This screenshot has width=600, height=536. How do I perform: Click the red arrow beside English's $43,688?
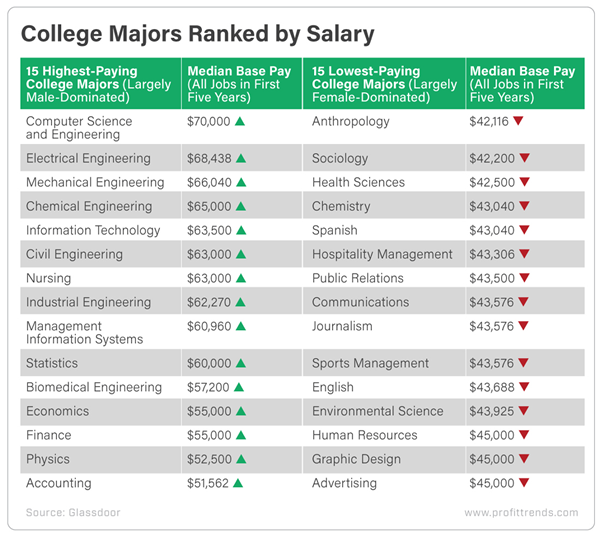click(523, 387)
